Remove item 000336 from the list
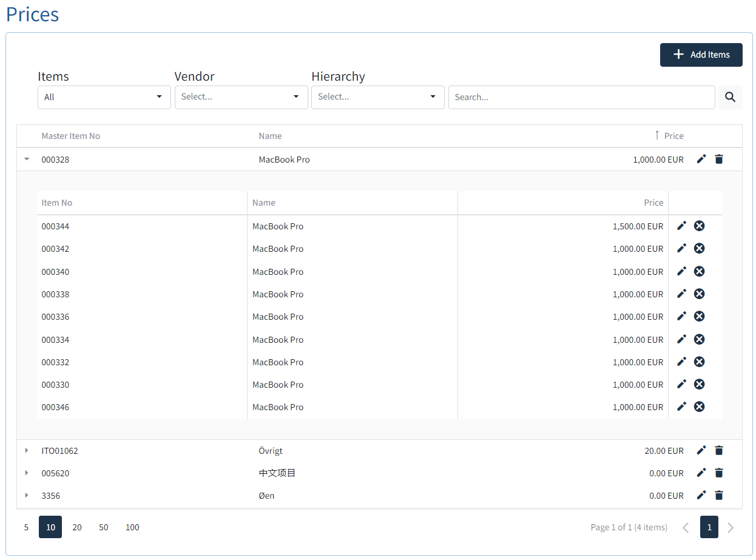 point(699,316)
